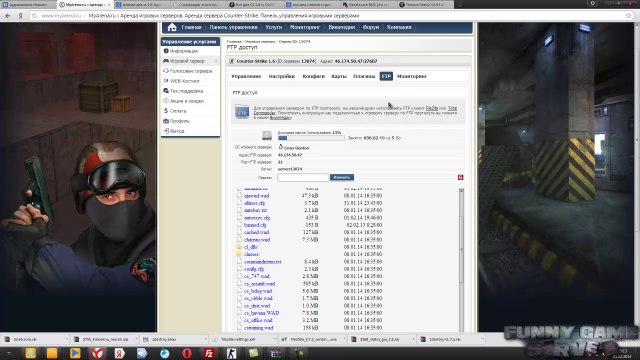Open file cs_bdog.wad in the list
640x360 pixels.
click(x=258, y=291)
